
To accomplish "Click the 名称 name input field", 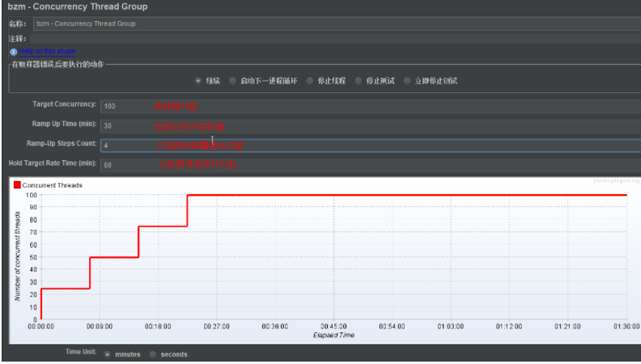I will (x=337, y=23).
